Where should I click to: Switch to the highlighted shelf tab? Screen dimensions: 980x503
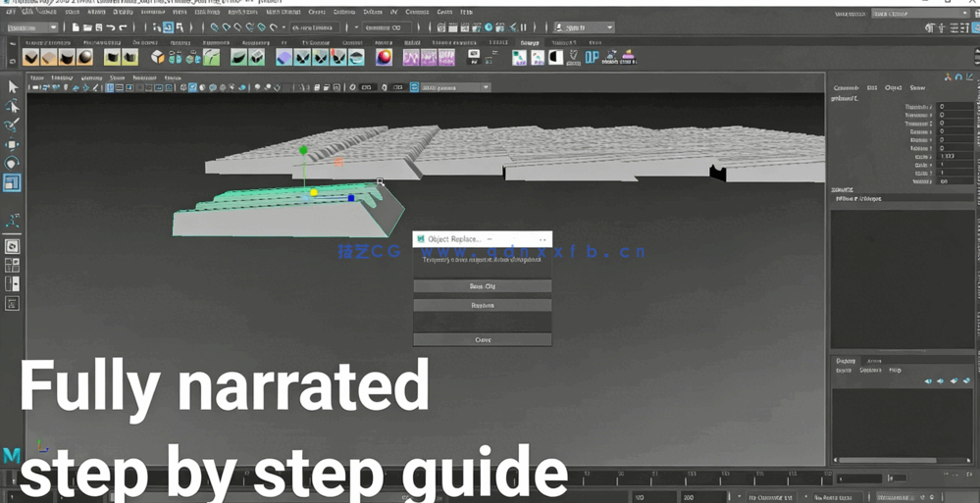(x=530, y=43)
